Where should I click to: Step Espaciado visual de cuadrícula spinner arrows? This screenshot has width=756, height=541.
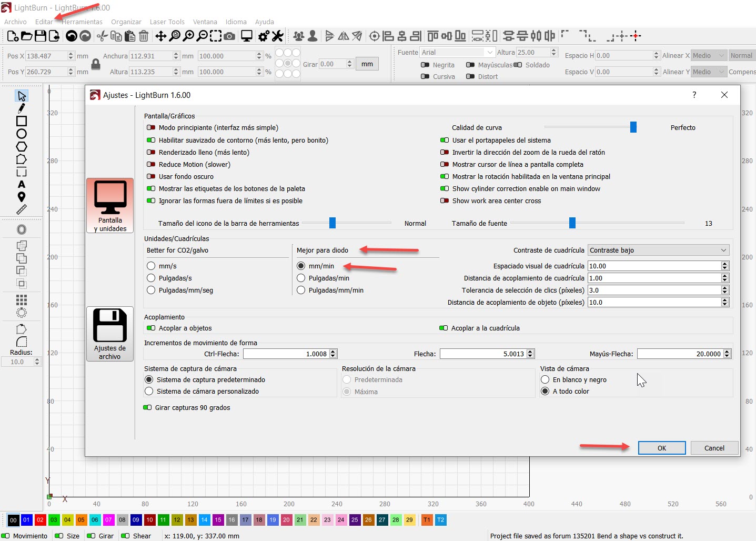(725, 266)
